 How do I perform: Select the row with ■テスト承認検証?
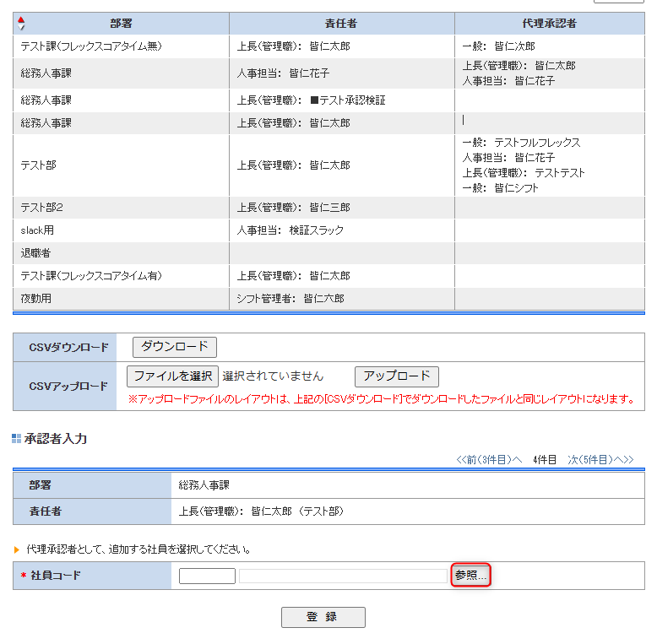tap(328, 100)
